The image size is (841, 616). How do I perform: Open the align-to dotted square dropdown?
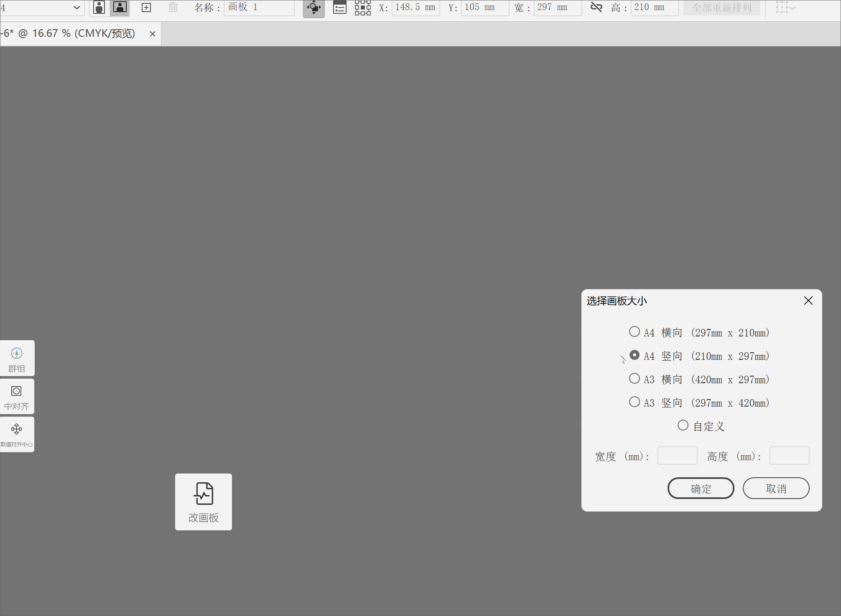(x=786, y=8)
